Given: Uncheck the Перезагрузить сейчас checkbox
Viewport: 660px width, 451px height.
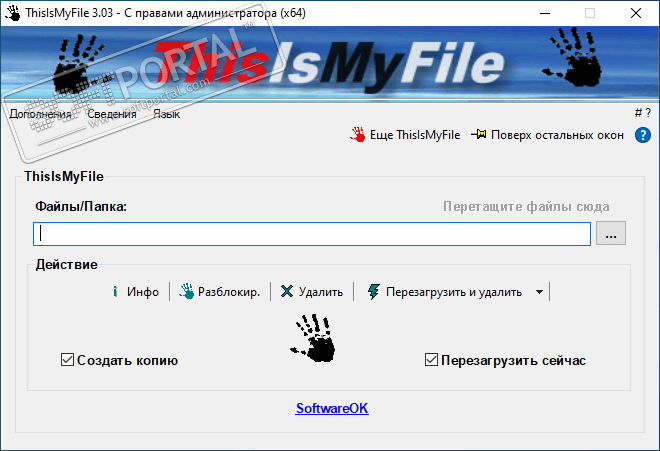Looking at the screenshot, I should coord(431,360).
